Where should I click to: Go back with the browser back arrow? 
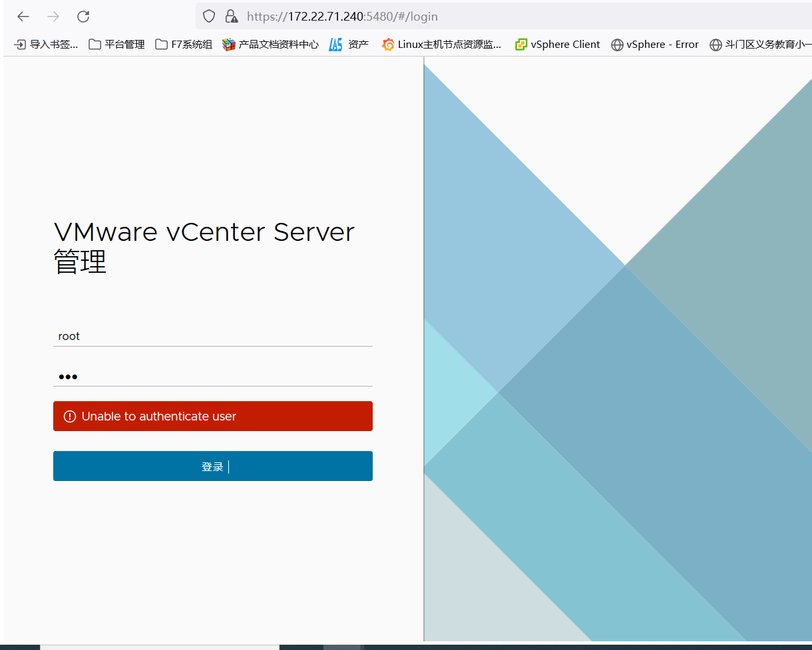pyautogui.click(x=23, y=17)
